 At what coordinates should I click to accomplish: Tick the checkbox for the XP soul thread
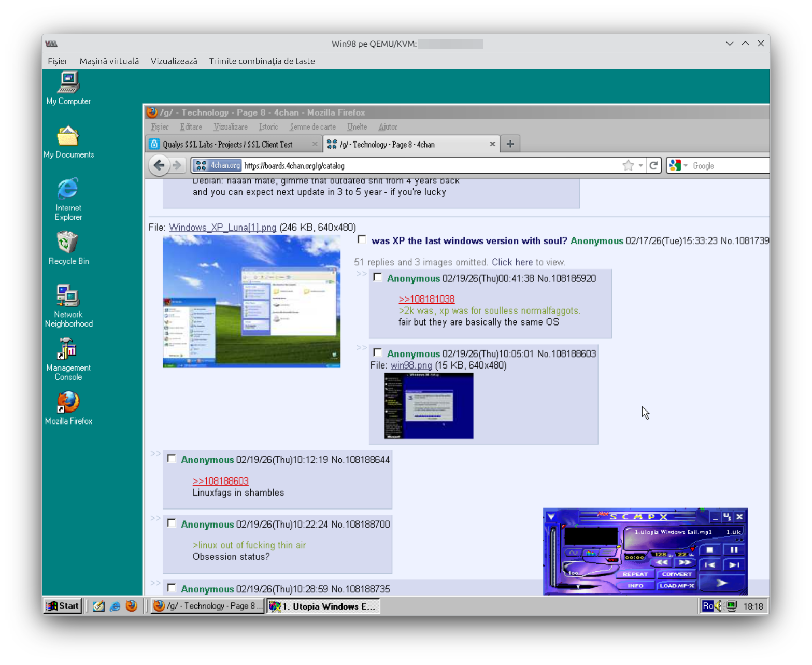362,239
